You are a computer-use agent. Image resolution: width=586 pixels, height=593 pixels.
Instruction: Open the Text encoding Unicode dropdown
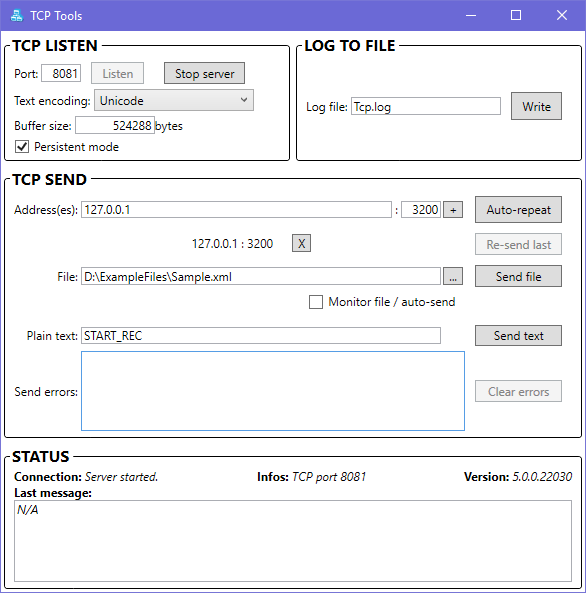pos(174,101)
